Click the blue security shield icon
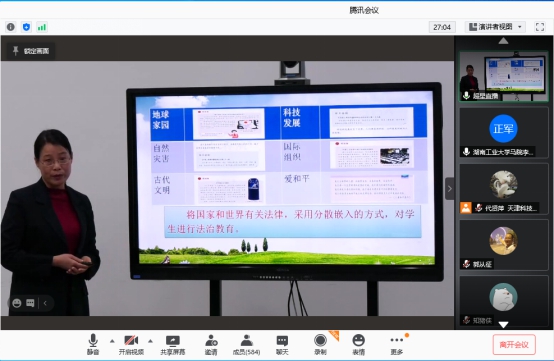The height and width of the screenshot is (361, 554). click(26, 27)
